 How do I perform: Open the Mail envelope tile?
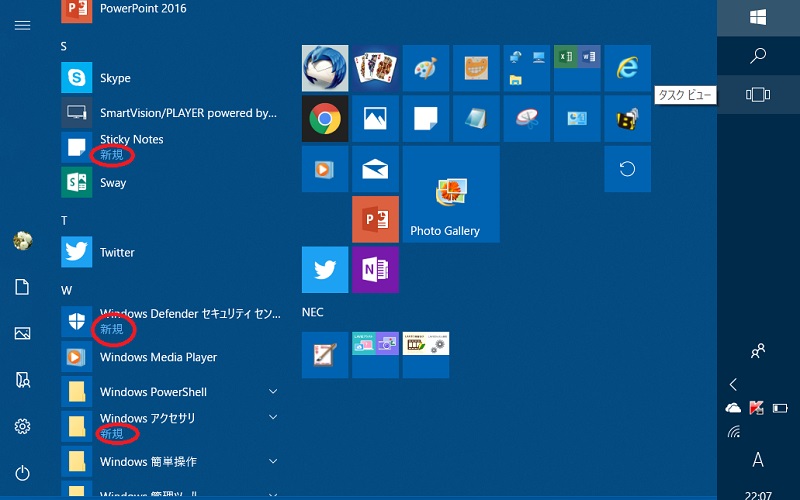click(x=376, y=169)
